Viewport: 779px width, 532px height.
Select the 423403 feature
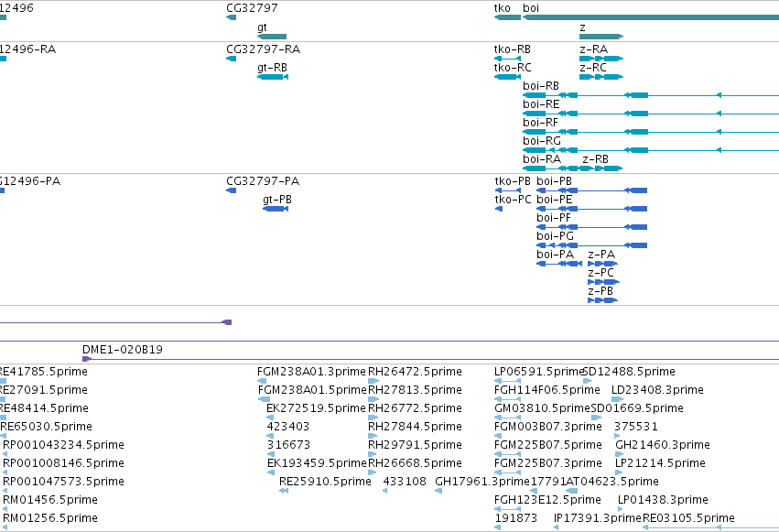[270, 436]
